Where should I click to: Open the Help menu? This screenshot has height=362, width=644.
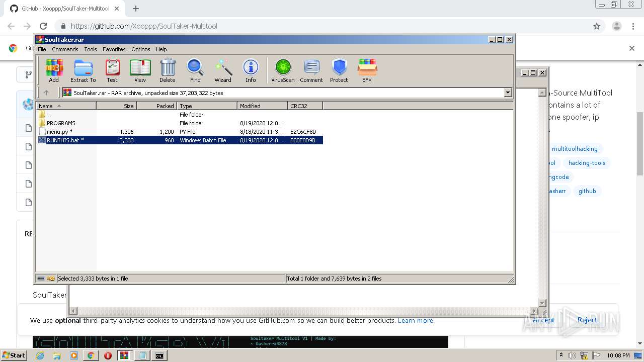click(161, 49)
